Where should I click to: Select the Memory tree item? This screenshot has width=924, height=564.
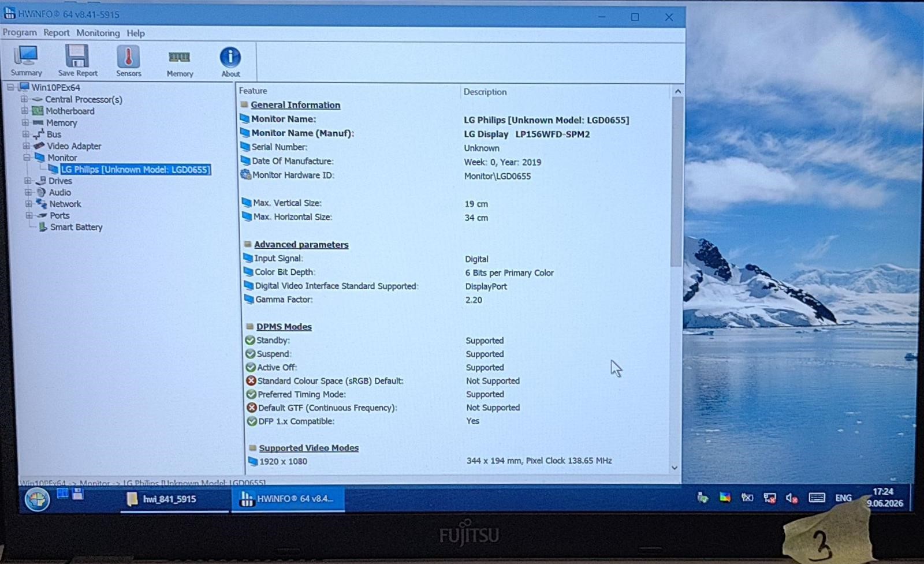point(61,122)
